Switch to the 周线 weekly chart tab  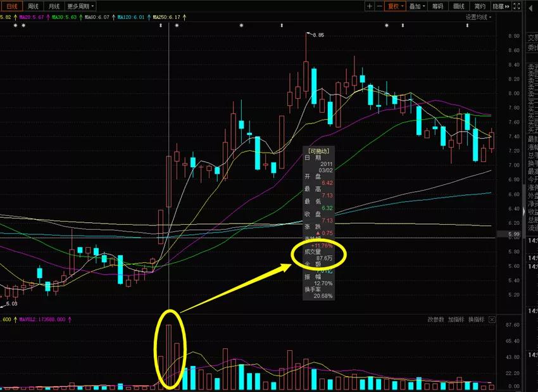pyautogui.click(x=33, y=6)
